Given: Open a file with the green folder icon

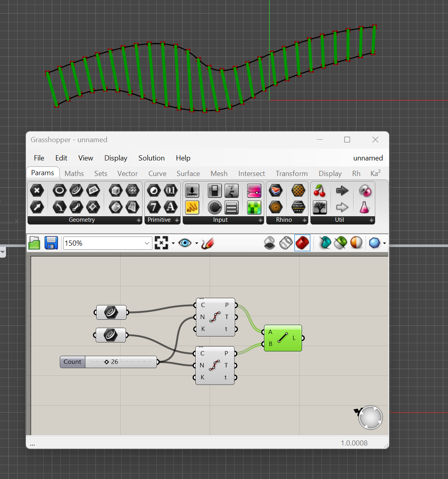Looking at the screenshot, I should (35, 243).
